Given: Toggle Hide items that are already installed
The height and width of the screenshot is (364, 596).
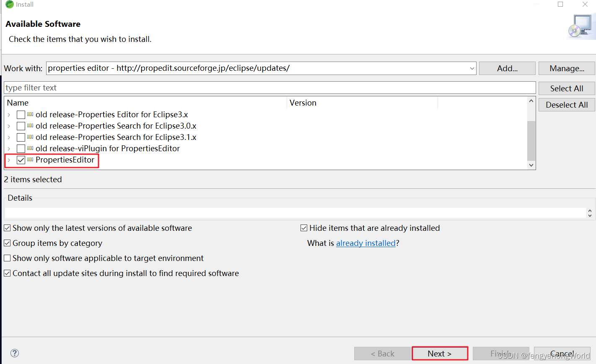Looking at the screenshot, I should [304, 228].
